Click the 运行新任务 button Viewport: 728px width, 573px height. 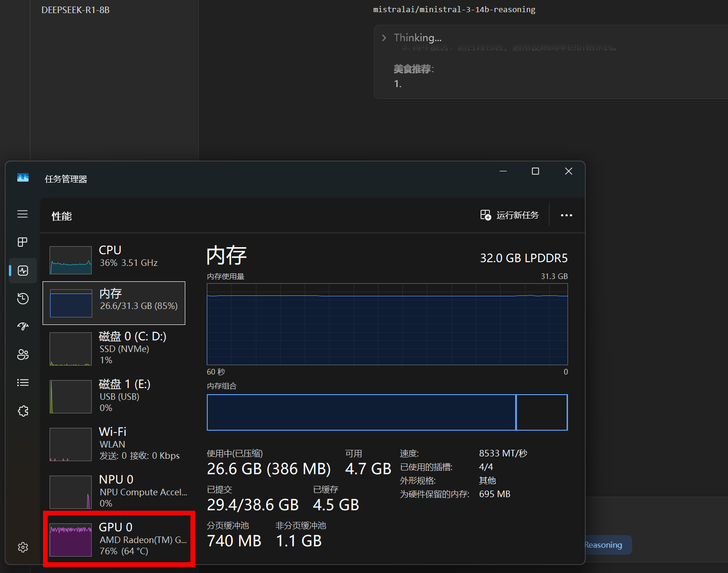(x=510, y=215)
